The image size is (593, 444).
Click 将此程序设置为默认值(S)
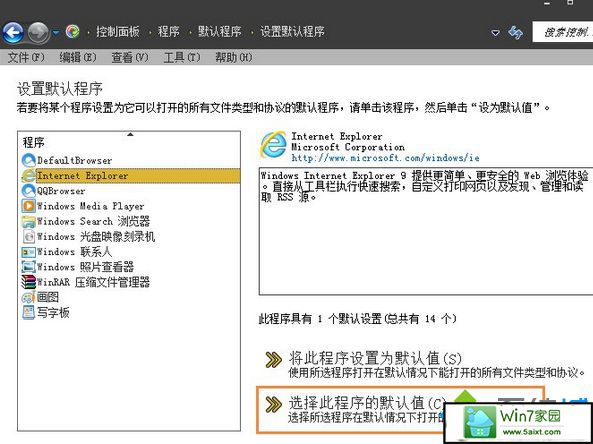pos(375,358)
